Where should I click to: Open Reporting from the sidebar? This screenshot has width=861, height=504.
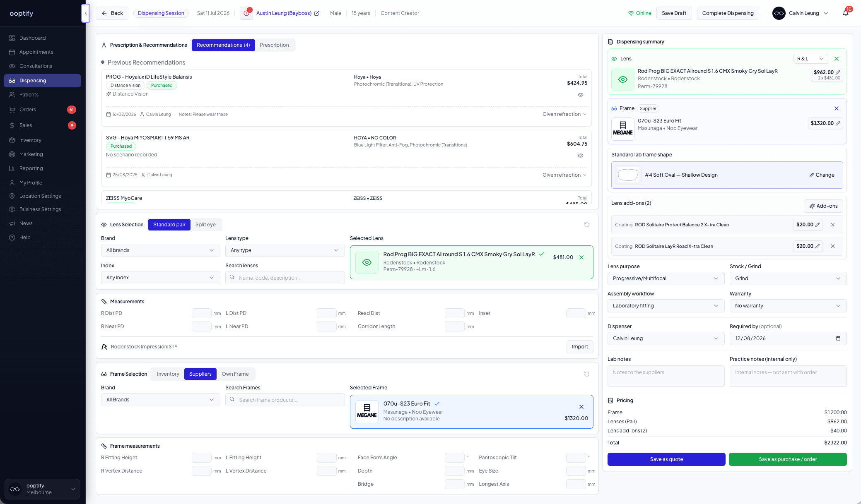point(42,168)
